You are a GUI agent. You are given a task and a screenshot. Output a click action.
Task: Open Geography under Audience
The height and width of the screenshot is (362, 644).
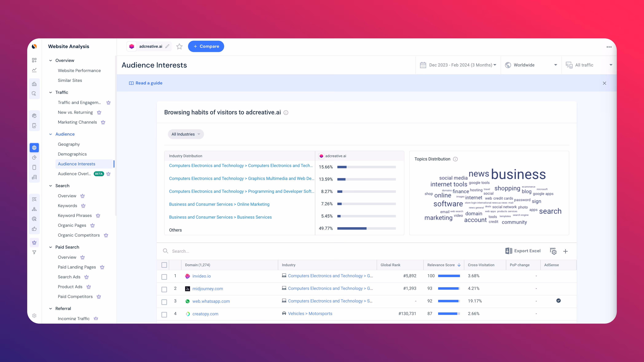click(x=69, y=144)
